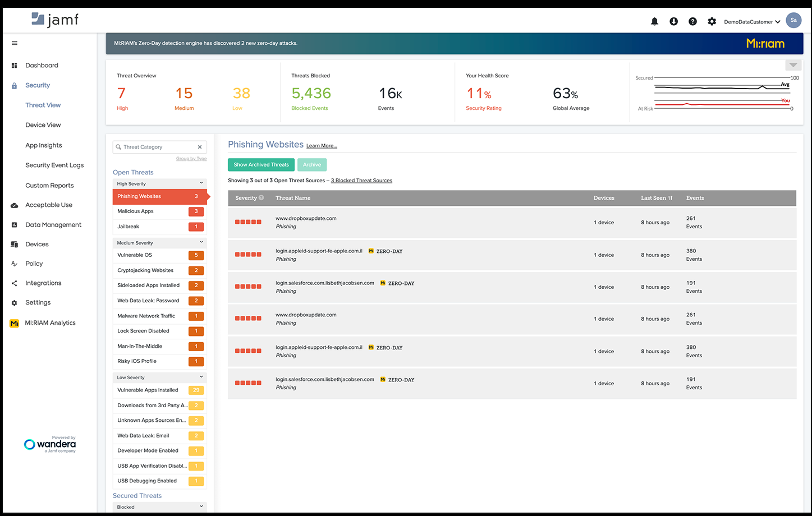Click the Wandera logo
Viewport: 812px width, 516px height.
pyautogui.click(x=50, y=444)
